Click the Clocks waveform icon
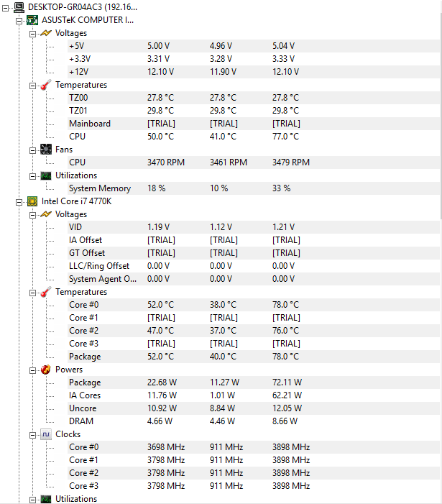 point(46,434)
